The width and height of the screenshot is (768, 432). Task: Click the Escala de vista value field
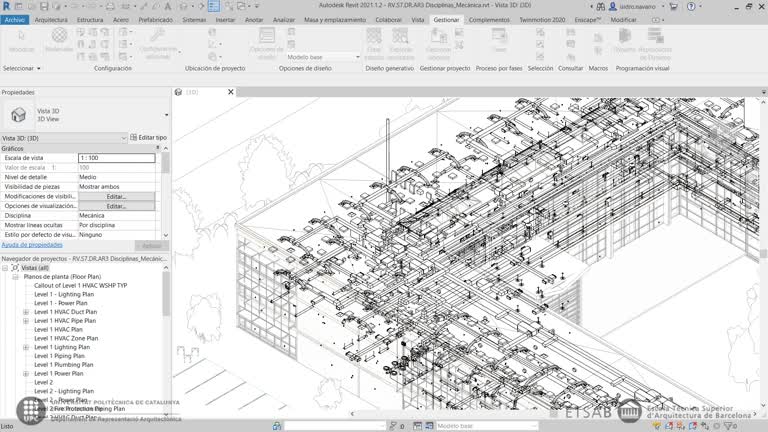coord(116,158)
